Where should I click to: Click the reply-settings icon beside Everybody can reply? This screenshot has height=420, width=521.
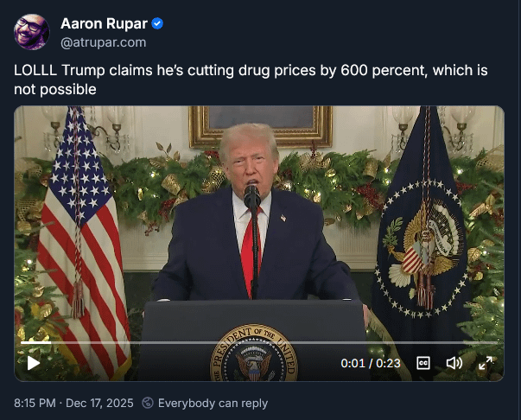pyautogui.click(x=148, y=403)
